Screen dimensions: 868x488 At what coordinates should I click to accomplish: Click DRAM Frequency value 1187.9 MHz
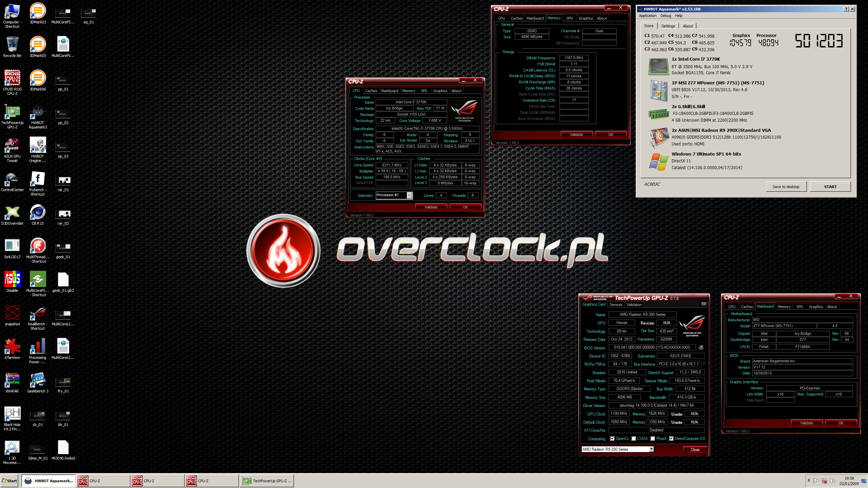pos(574,58)
